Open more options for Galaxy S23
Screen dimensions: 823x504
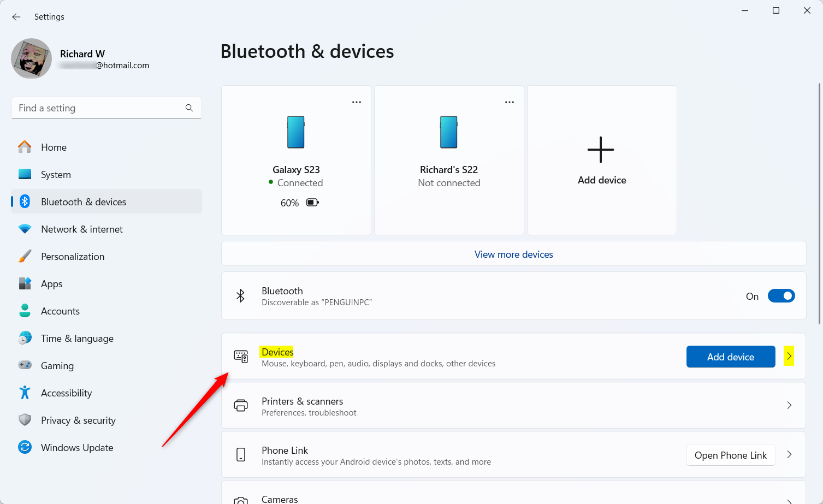357,102
